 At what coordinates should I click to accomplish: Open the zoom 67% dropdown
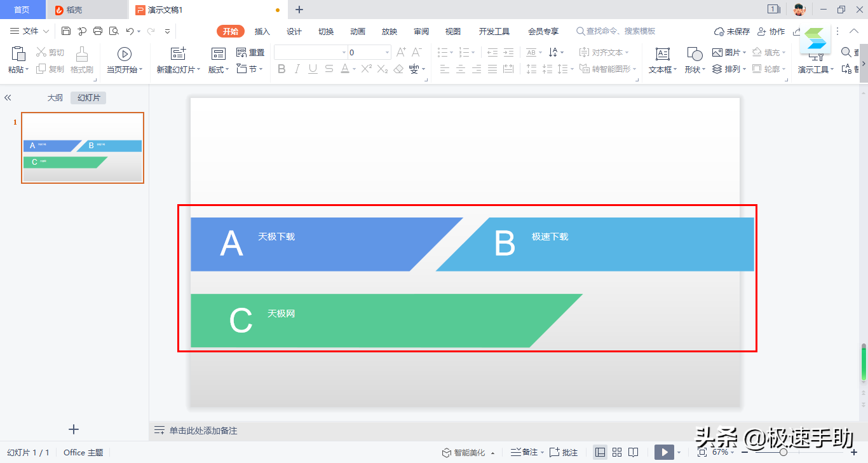(x=733, y=453)
